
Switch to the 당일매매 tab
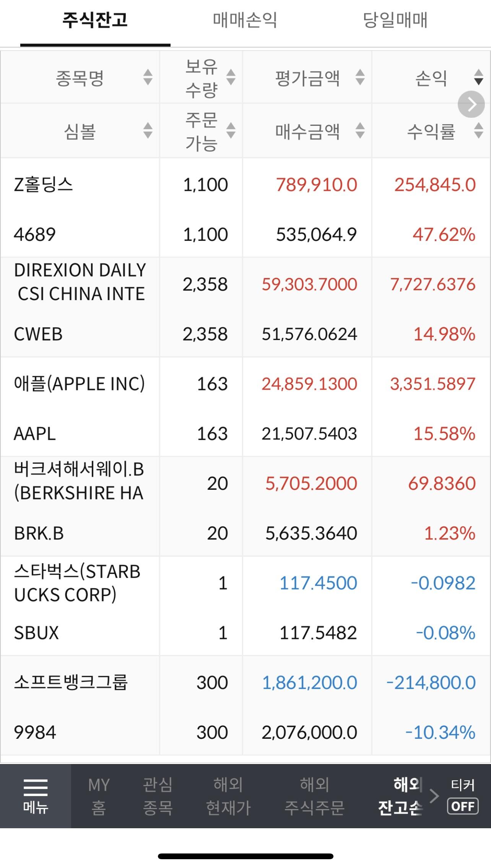[x=395, y=21]
